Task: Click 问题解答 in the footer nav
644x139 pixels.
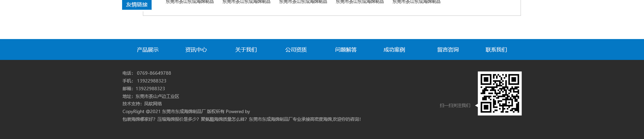Action: coord(346,50)
